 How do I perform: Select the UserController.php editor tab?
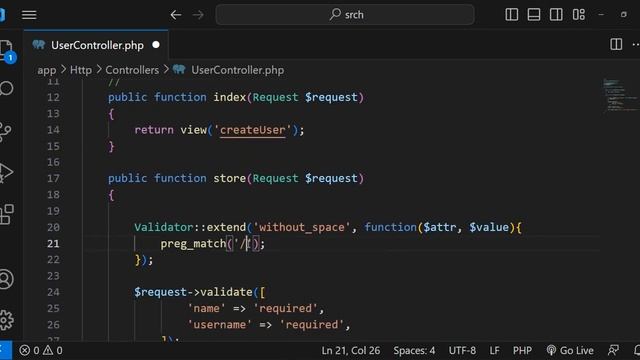[x=96, y=45]
